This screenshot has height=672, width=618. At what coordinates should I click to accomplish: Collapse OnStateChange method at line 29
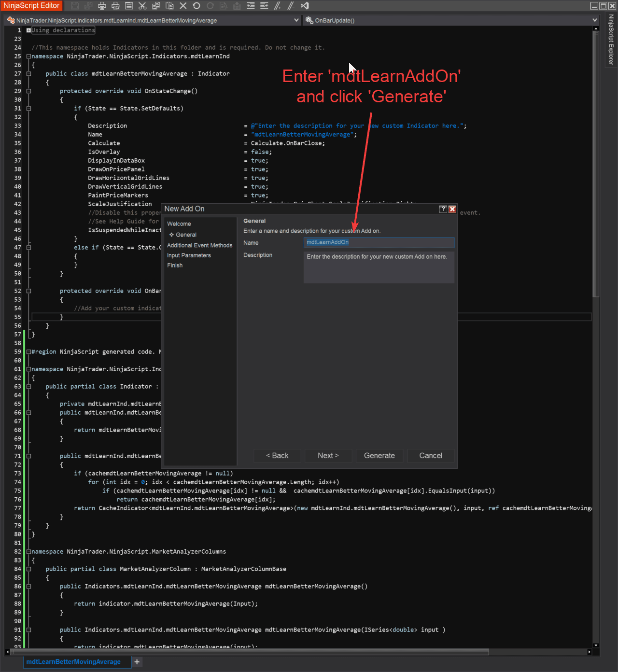click(x=28, y=91)
